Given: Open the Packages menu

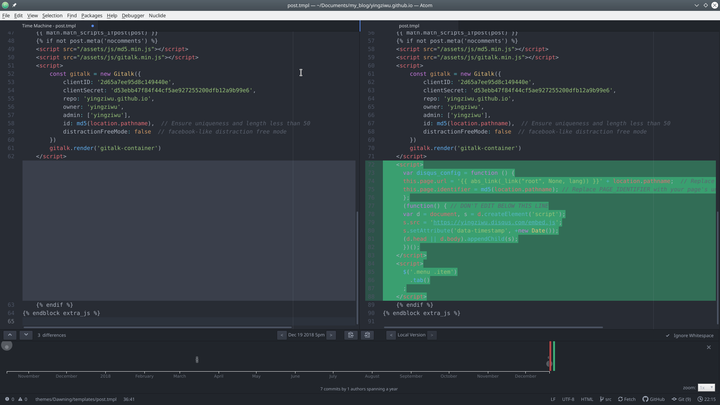Looking at the screenshot, I should coord(91,16).
